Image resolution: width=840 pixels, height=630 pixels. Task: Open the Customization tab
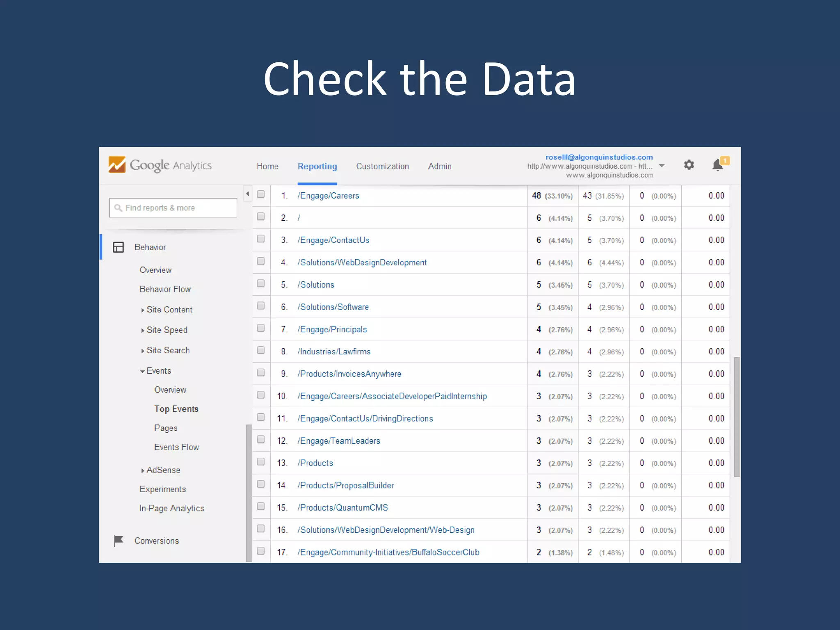[x=382, y=166]
